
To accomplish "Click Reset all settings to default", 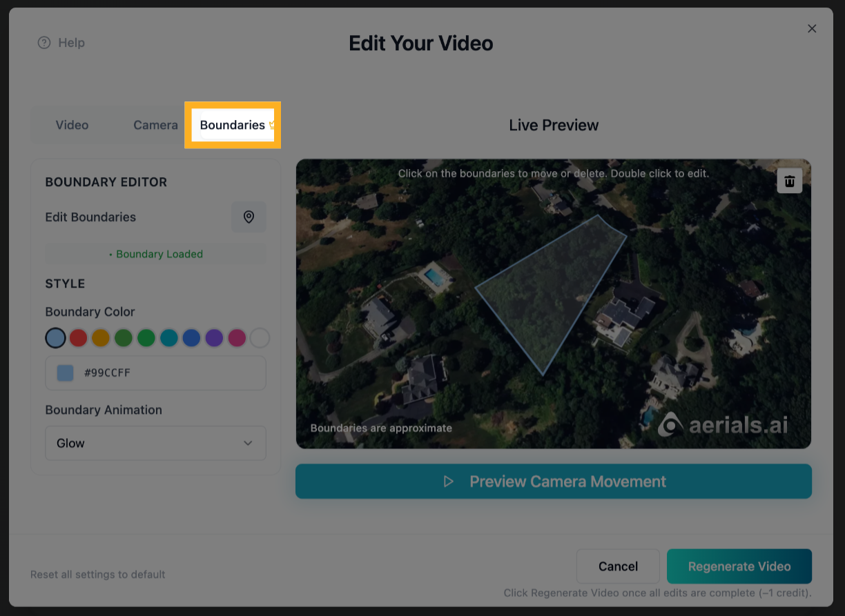I will [98, 575].
